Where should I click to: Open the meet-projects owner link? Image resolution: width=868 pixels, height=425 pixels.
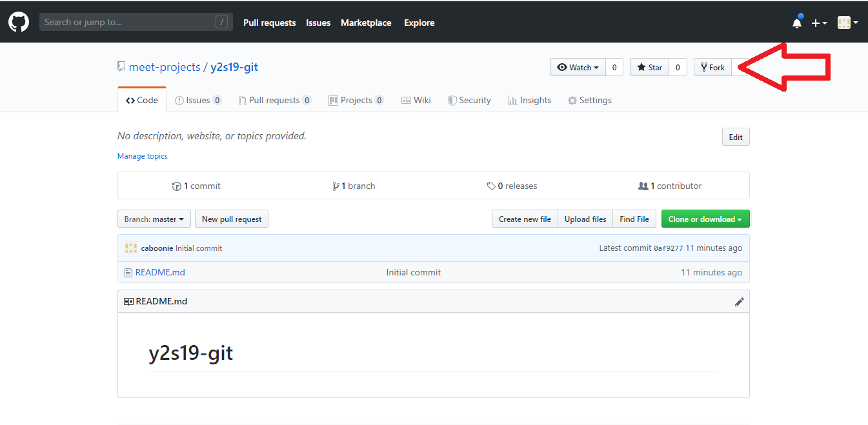tap(165, 67)
